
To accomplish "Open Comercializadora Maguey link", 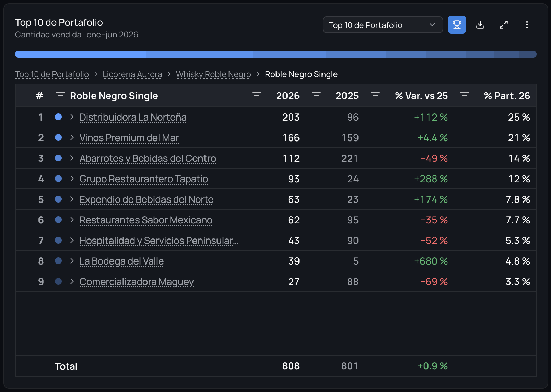I will (137, 282).
